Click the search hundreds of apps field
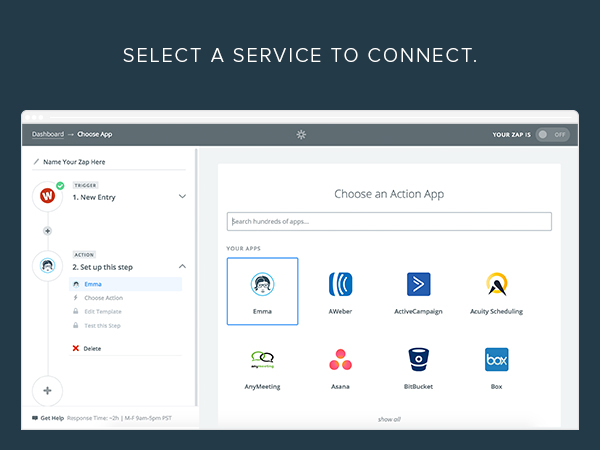Screen dimensions: 600x450 (x=389, y=222)
